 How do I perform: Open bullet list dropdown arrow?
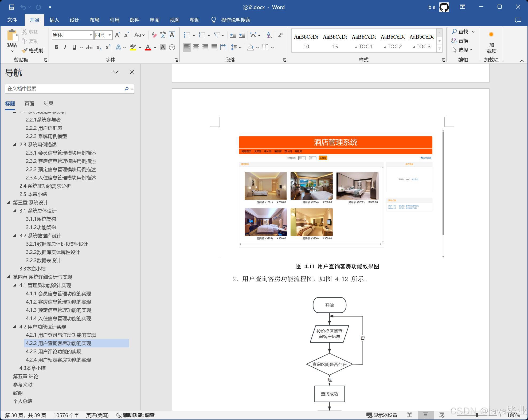pos(194,35)
